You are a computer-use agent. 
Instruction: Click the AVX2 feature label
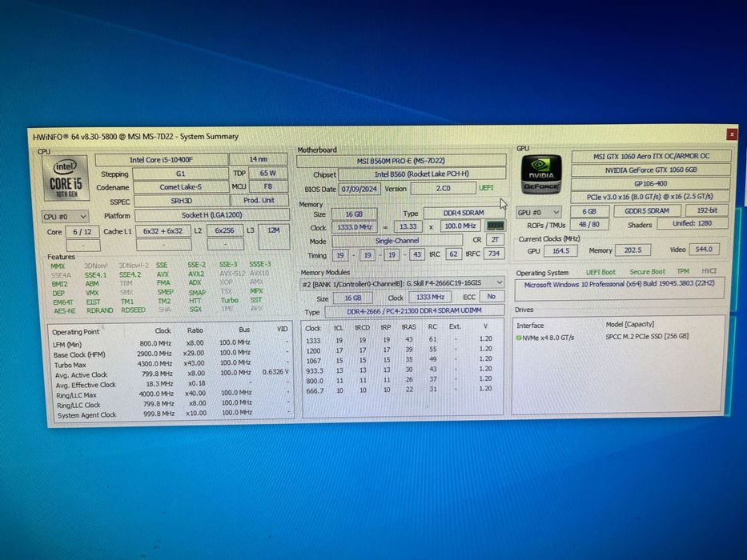[196, 274]
